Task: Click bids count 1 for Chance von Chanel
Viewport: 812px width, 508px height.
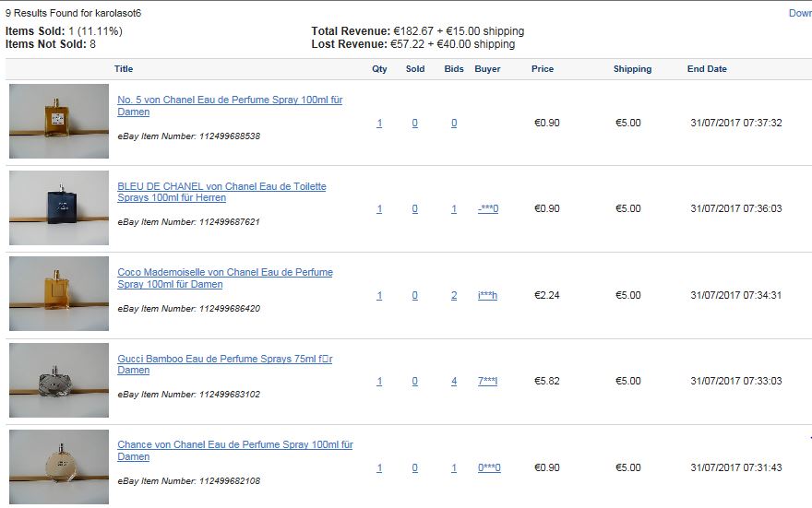Action: coord(454,467)
